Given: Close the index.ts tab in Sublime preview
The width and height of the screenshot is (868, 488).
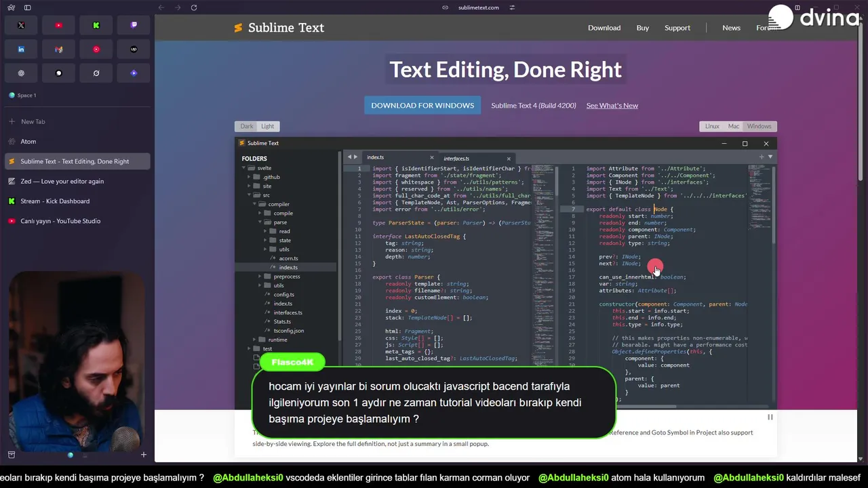Looking at the screenshot, I should coord(431,157).
